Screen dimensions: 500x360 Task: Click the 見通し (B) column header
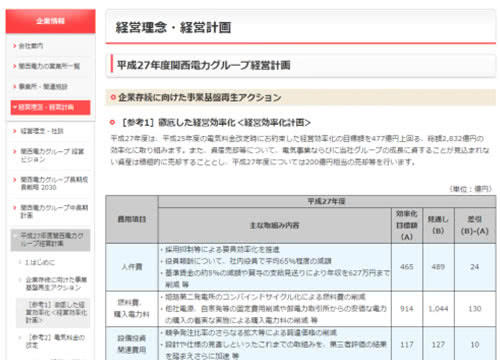point(438,225)
